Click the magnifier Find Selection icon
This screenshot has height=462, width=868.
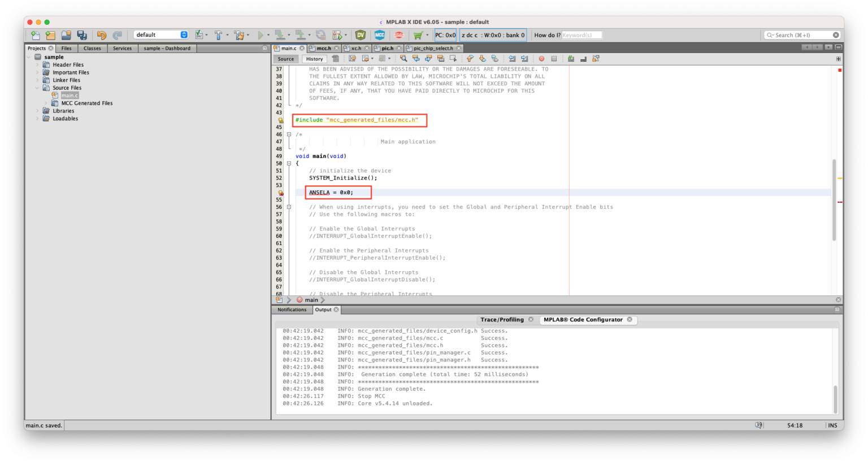tap(403, 59)
